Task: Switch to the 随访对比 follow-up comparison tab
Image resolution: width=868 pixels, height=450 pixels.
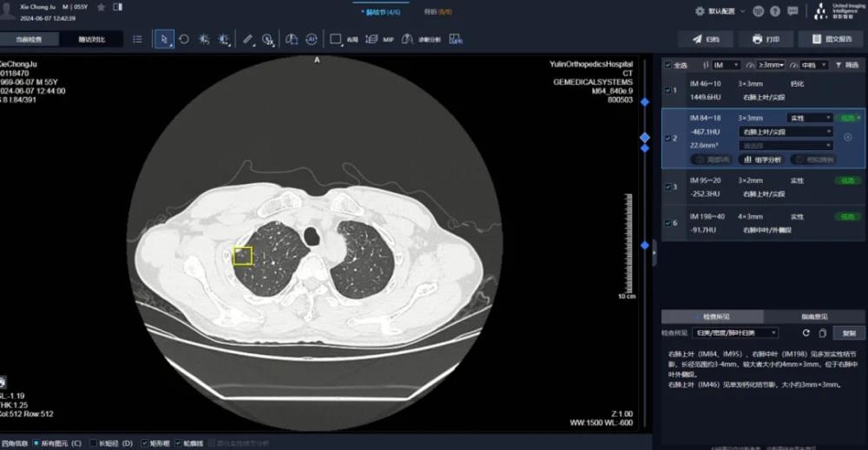Action: point(92,39)
